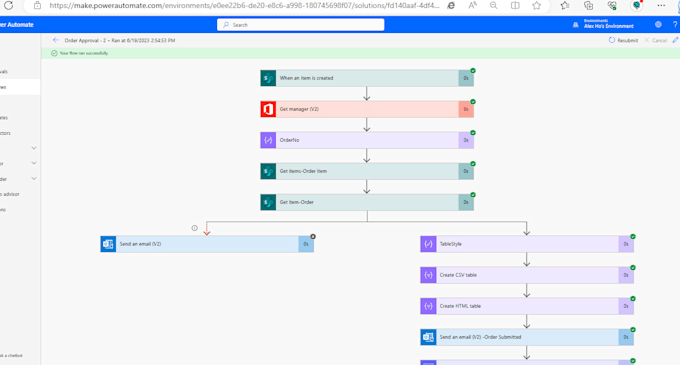This screenshot has height=365, width=680.
Task: Expand the third sidebar chevron
Action: 34,179
